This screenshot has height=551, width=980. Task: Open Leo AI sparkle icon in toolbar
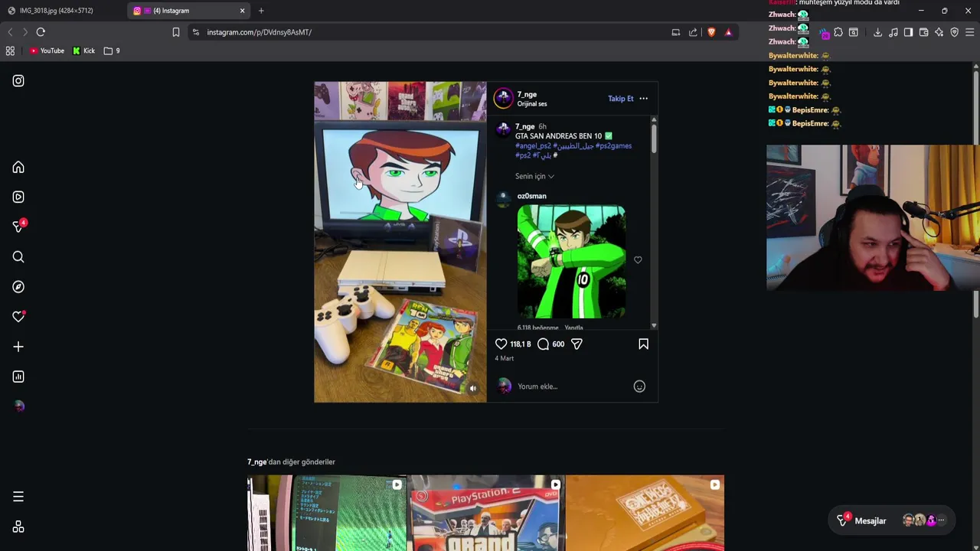click(939, 32)
